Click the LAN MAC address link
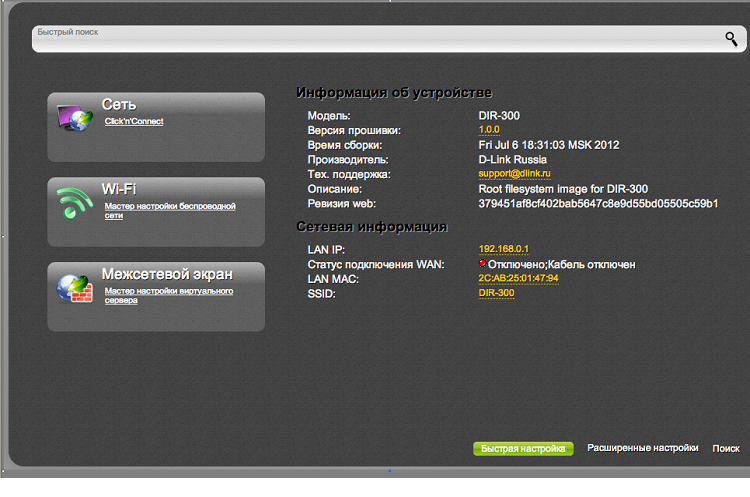 (518, 278)
